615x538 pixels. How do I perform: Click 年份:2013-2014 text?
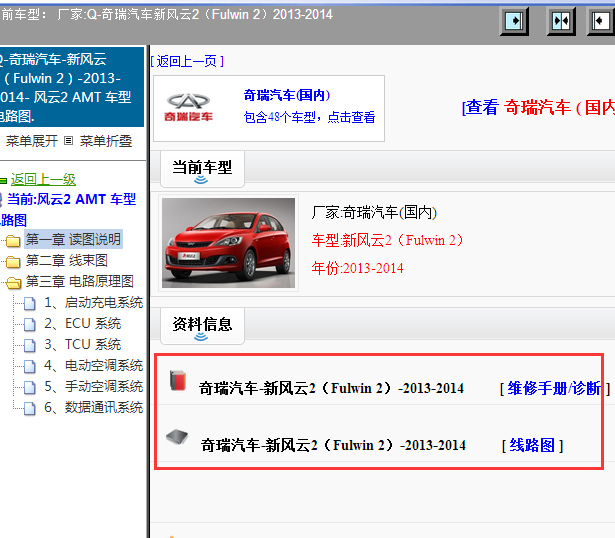click(357, 268)
